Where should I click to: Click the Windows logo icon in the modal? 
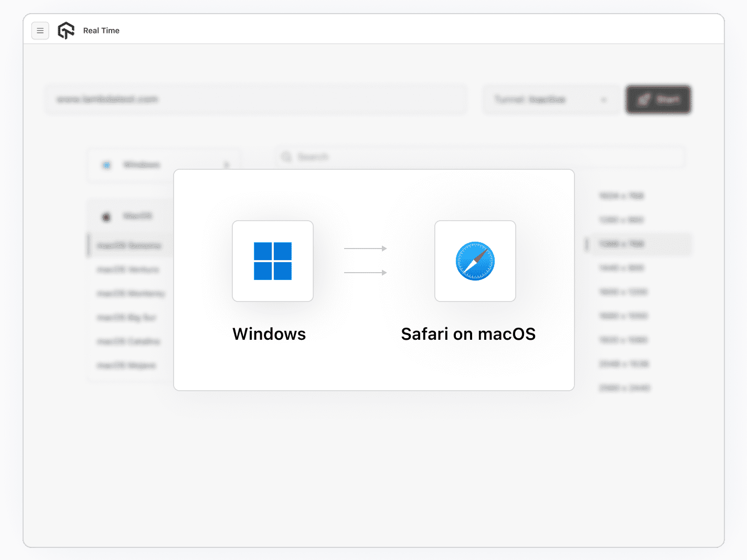tap(273, 261)
